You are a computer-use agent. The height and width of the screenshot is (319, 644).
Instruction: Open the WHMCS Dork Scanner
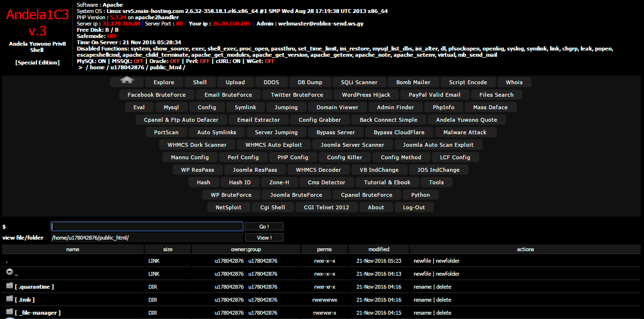[197, 144]
